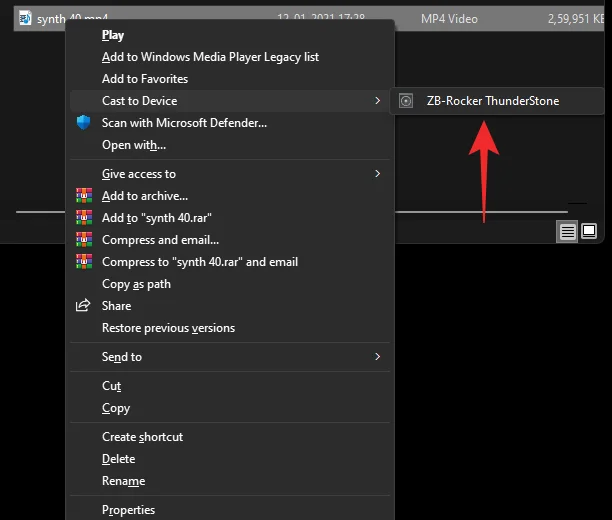Expand the Give access to submenu arrow
612x520 pixels.
click(377, 174)
